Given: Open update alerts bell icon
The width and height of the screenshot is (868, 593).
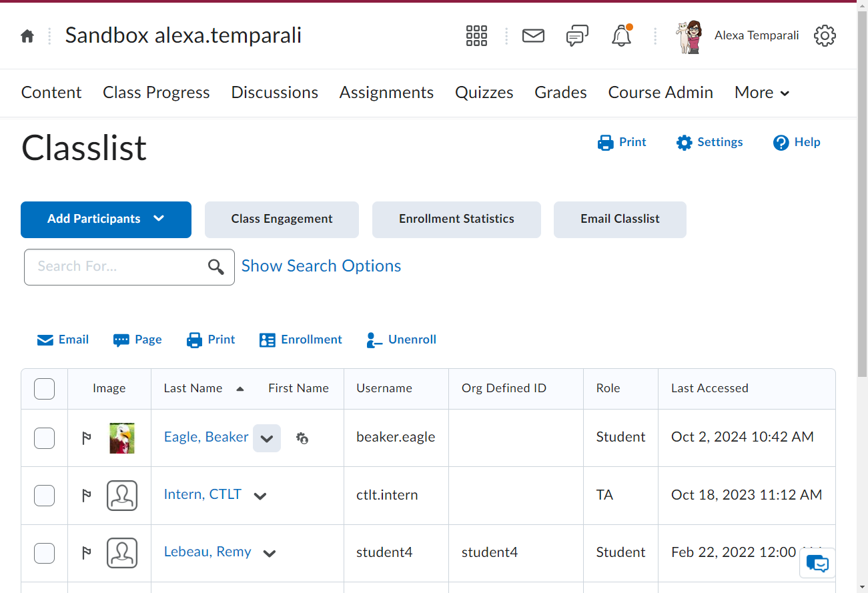Looking at the screenshot, I should point(622,35).
